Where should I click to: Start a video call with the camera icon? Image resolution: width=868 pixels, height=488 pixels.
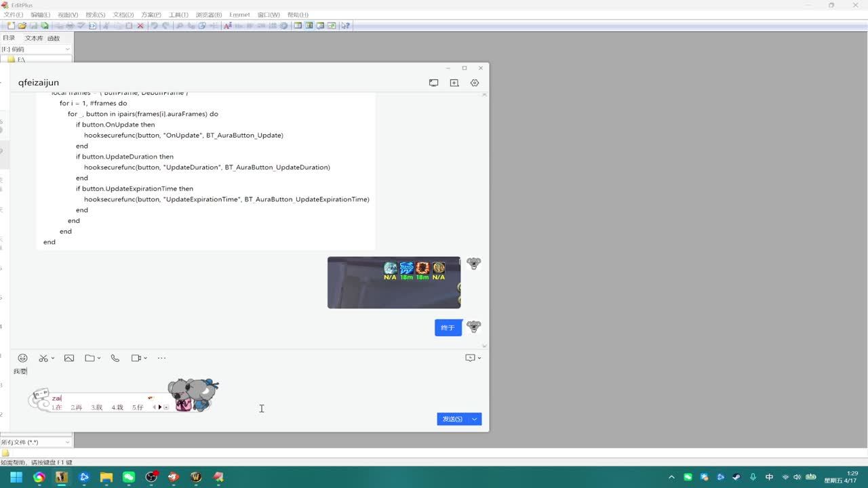click(136, 358)
